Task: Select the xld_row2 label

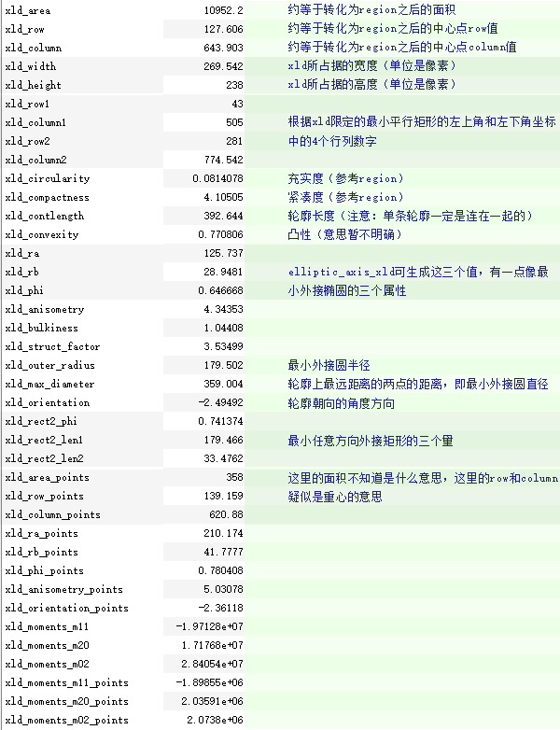Action: 27,141
